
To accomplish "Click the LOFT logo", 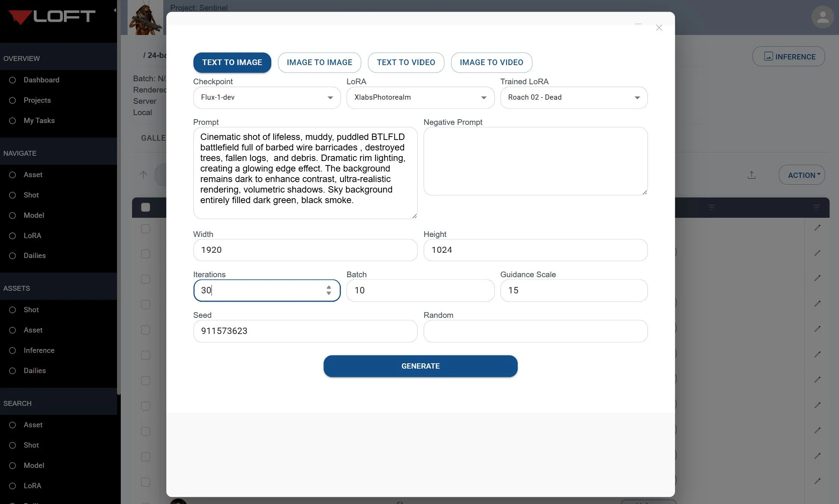I will coord(52,17).
